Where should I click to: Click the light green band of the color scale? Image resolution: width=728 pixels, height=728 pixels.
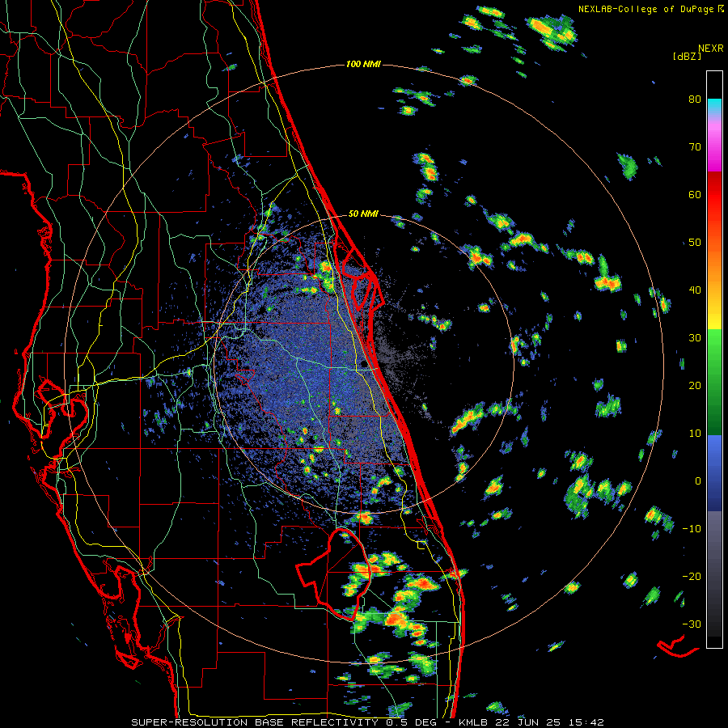[x=714, y=353]
